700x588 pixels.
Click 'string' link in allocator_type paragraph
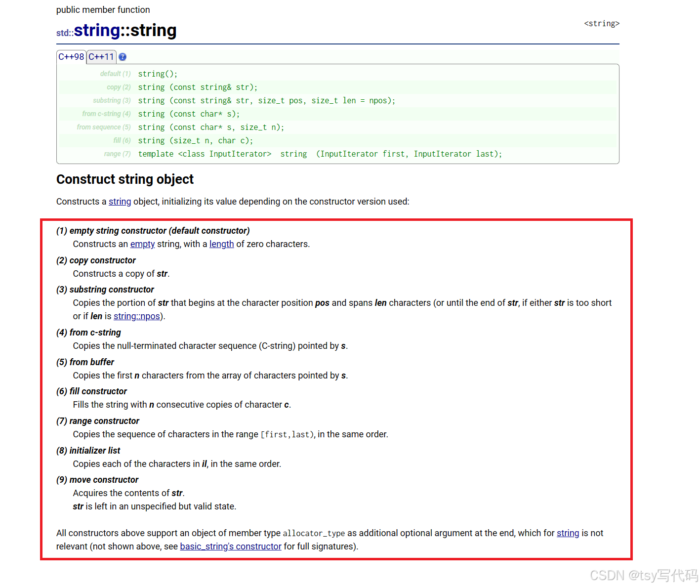pyautogui.click(x=568, y=533)
